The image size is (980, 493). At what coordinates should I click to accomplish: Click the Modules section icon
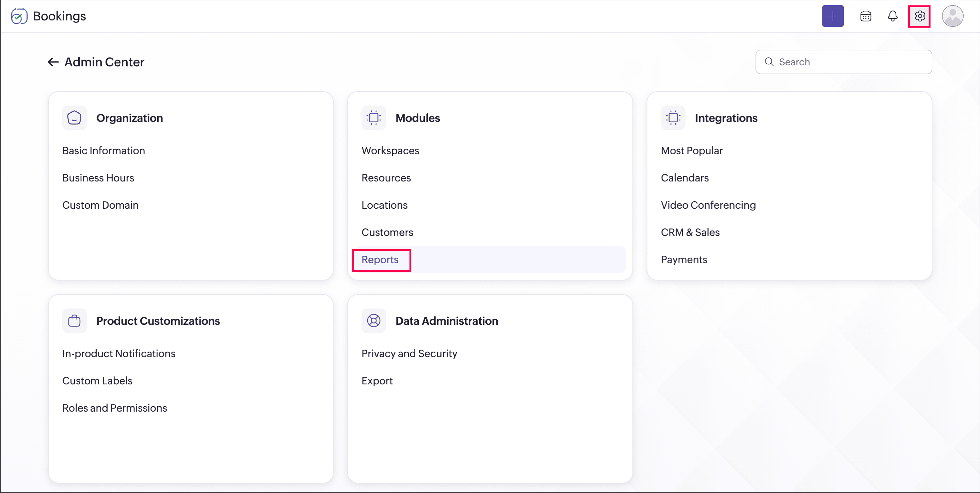pos(374,118)
